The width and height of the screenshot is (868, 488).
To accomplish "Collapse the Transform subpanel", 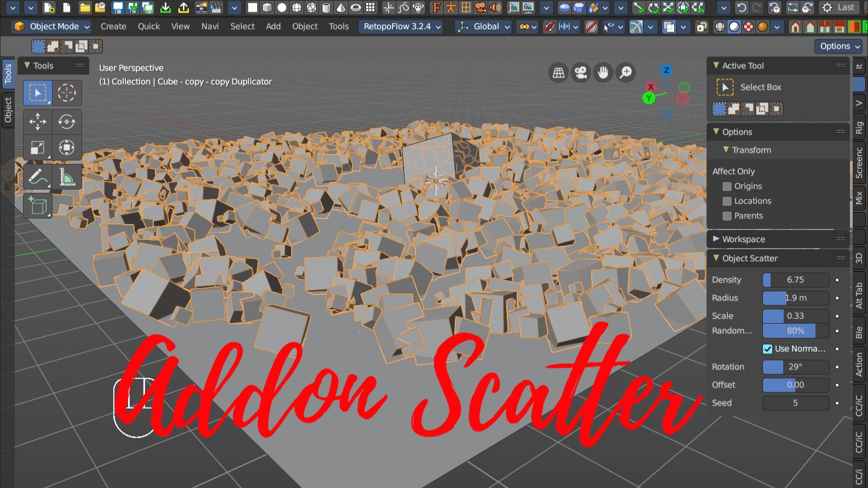I will [x=726, y=150].
